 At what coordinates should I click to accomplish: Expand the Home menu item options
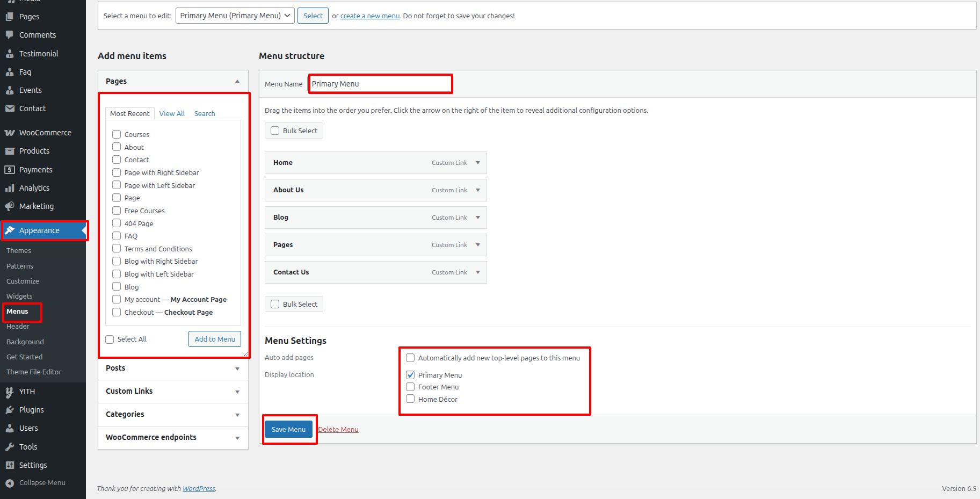(x=477, y=163)
